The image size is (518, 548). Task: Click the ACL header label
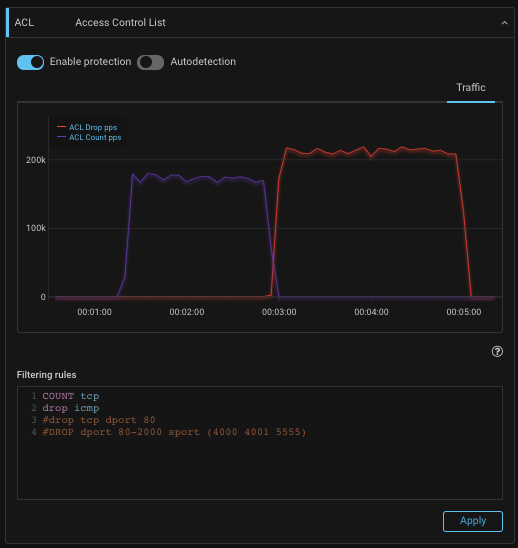click(x=24, y=23)
